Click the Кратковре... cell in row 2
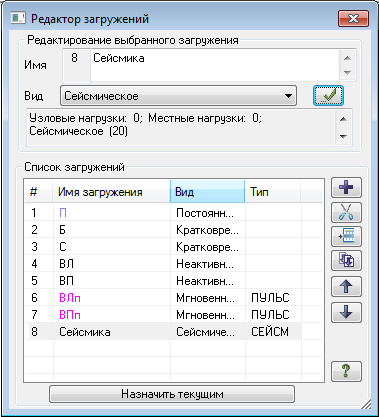The image size is (379, 417). 207,230
